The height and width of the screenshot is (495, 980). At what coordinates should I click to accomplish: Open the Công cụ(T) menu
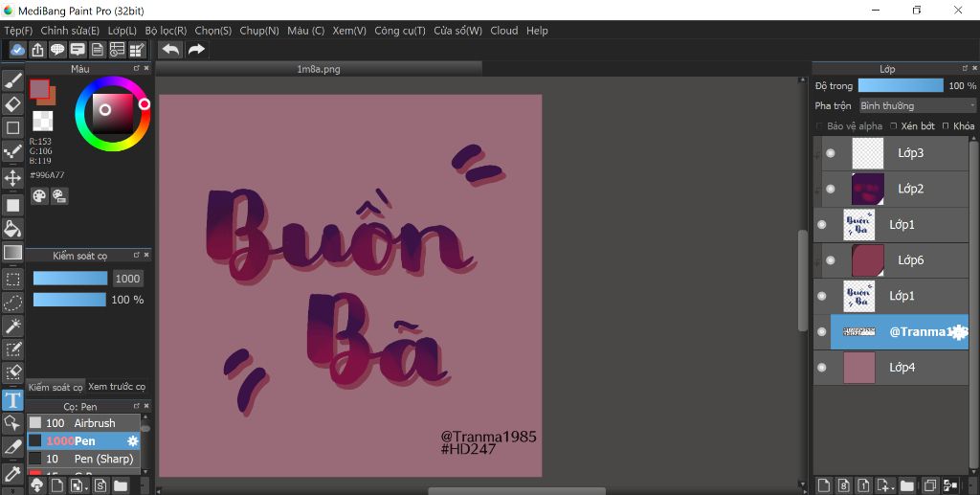pyautogui.click(x=400, y=31)
